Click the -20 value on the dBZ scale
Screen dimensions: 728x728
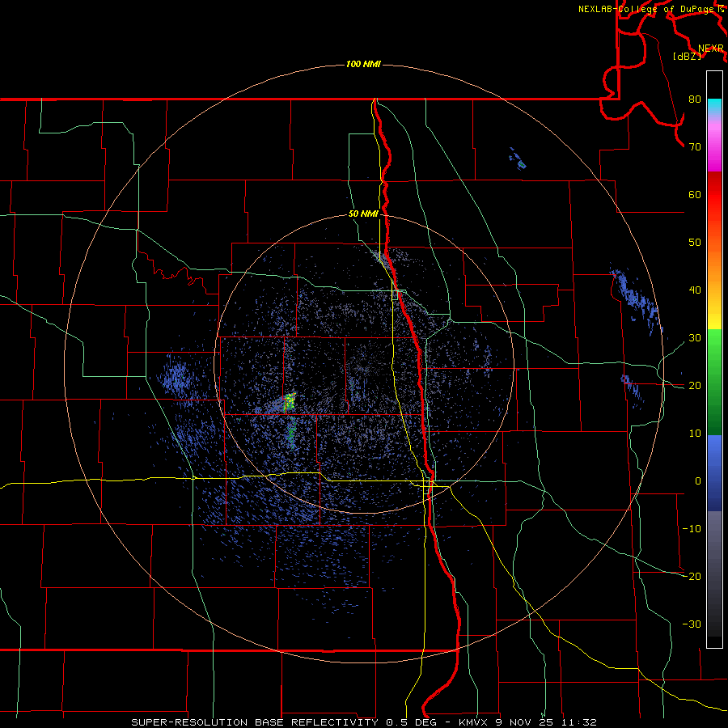pos(692,576)
